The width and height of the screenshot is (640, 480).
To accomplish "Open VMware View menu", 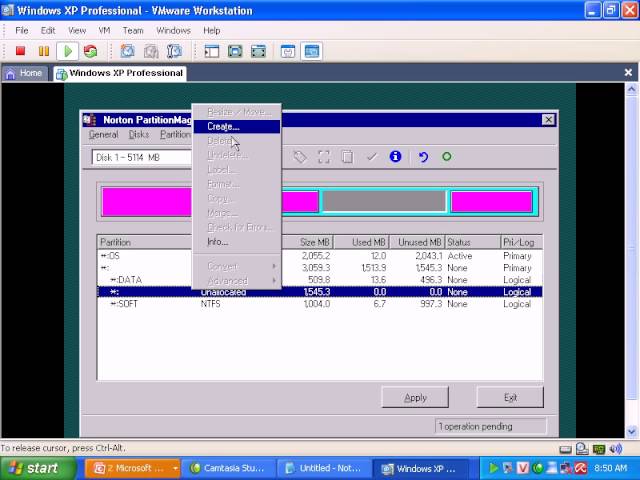I will (77, 31).
